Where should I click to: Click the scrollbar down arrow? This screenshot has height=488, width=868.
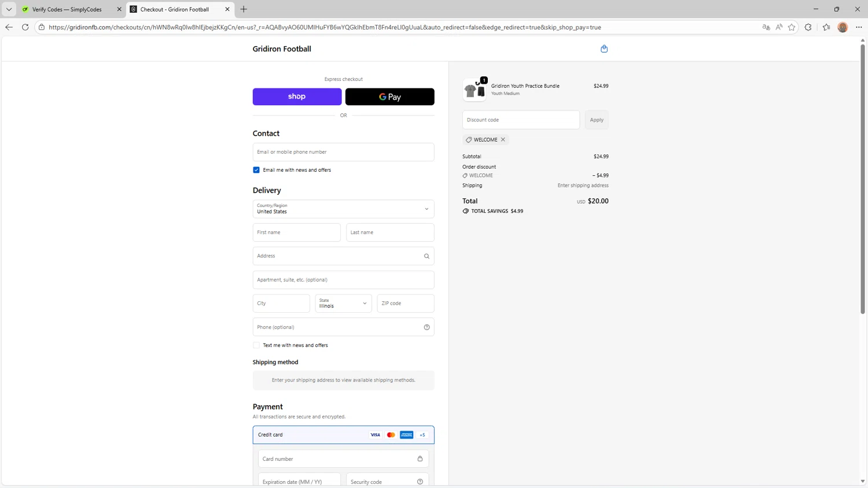click(863, 481)
